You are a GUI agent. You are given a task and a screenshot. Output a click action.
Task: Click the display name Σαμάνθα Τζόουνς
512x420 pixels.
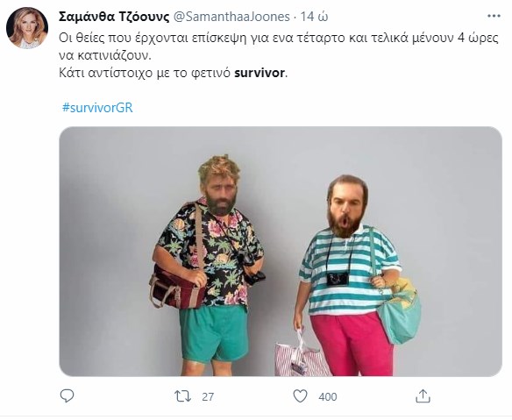click(114, 17)
